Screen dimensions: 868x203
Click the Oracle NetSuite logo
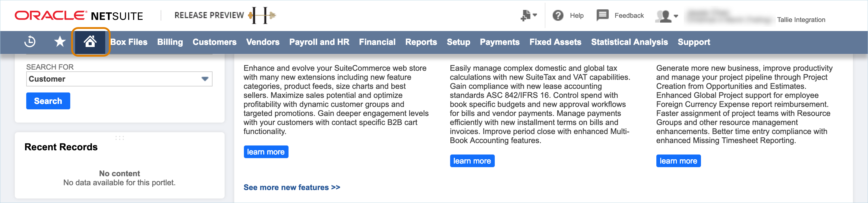coord(79,15)
